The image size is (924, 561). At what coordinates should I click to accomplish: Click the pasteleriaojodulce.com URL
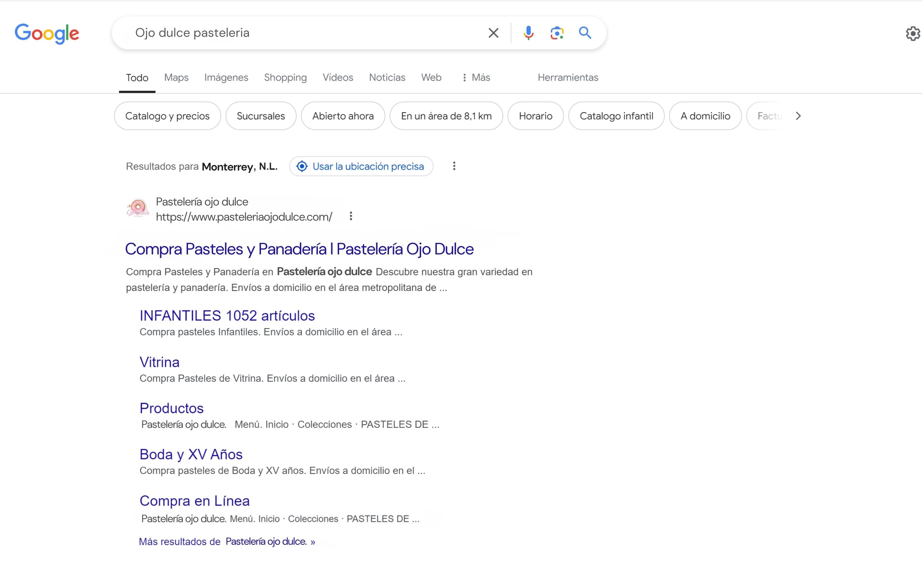[245, 217]
